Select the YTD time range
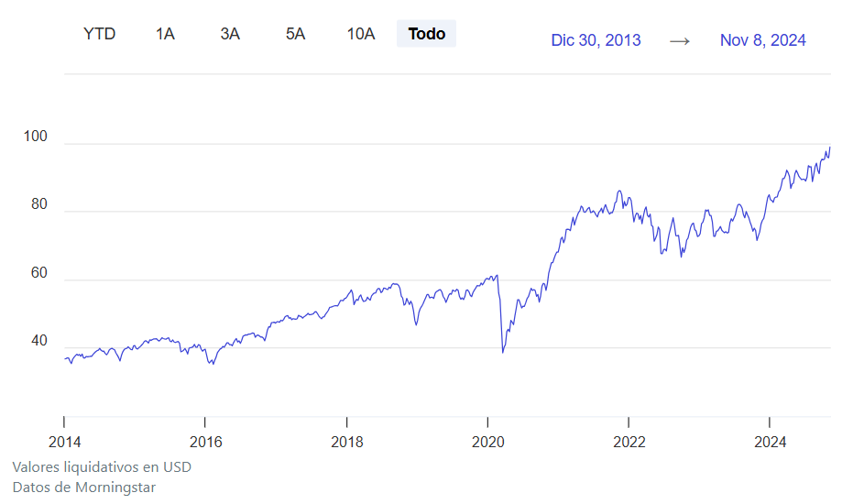The height and width of the screenshot is (504, 864). coord(99,34)
